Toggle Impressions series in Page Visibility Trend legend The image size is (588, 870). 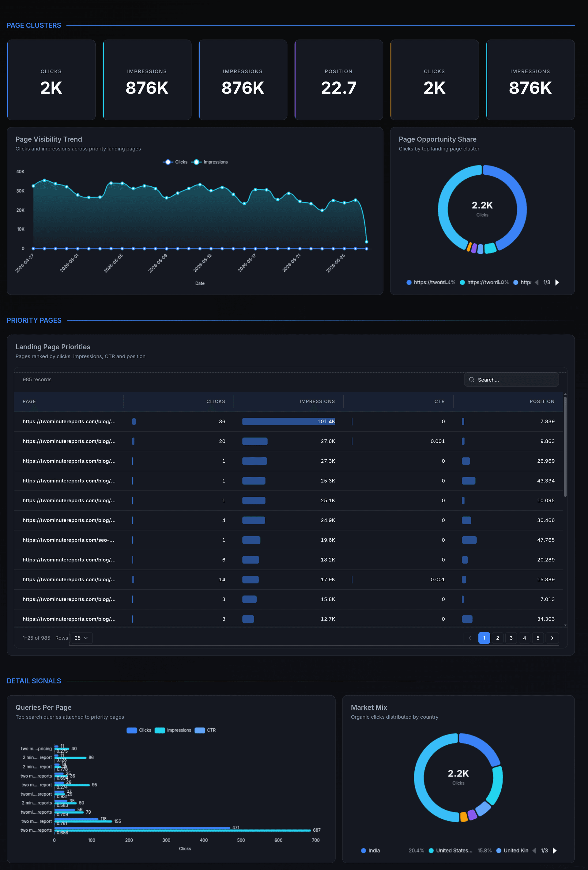(209, 162)
